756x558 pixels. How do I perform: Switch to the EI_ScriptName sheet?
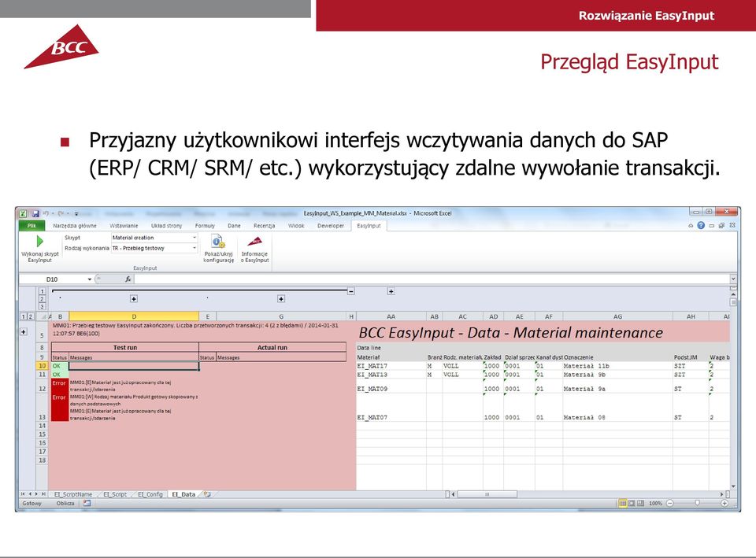click(72, 494)
